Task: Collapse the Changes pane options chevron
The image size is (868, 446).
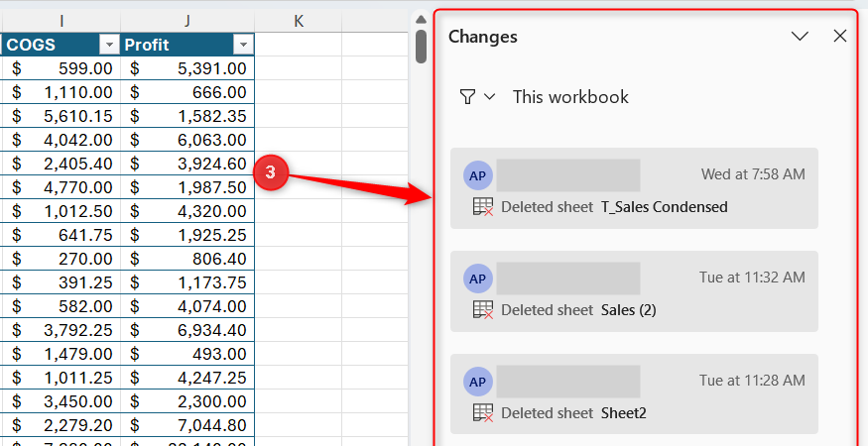Action: [800, 37]
